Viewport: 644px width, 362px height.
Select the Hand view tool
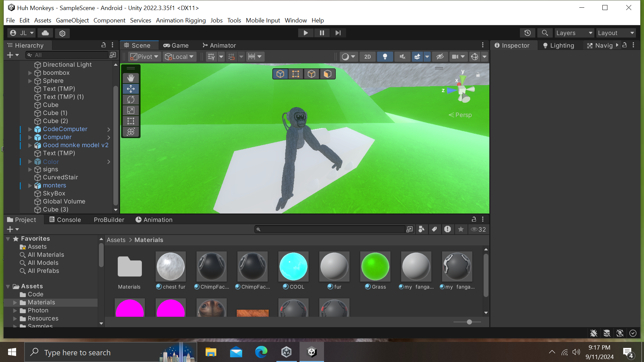[131, 78]
